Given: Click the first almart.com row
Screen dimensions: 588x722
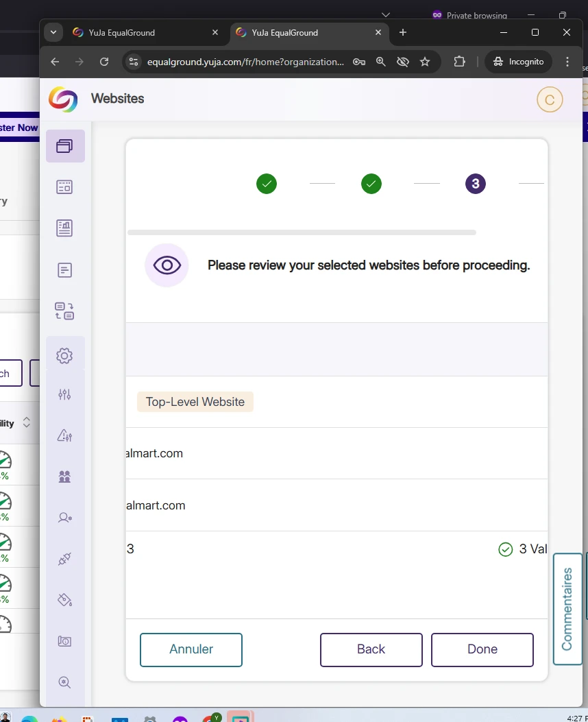Looking at the screenshot, I should [336, 453].
